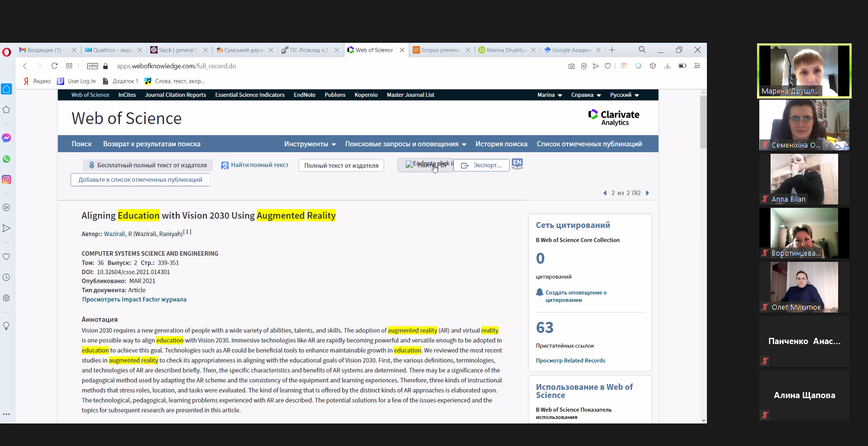Open Settings gear in Opera sidebar
Screen dimensions: 868x446
point(6,298)
